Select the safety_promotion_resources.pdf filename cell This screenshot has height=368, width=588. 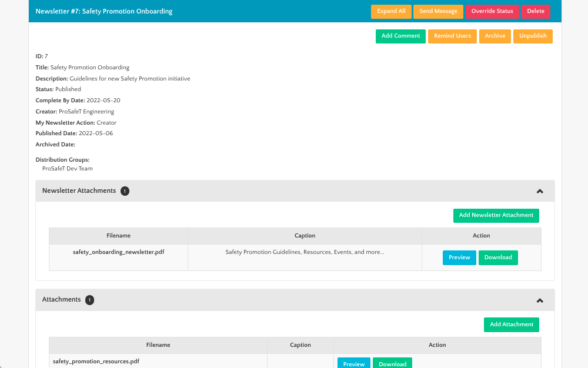coord(158,362)
